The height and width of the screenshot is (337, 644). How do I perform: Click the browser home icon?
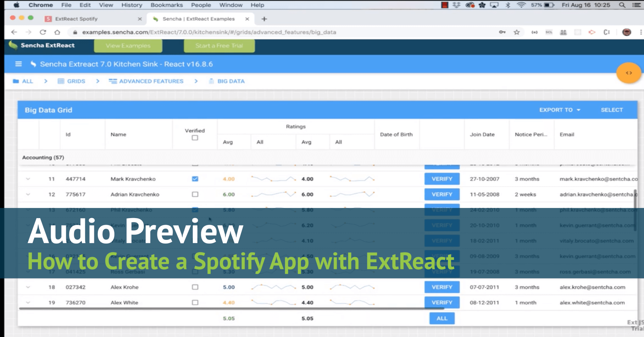[x=57, y=32]
